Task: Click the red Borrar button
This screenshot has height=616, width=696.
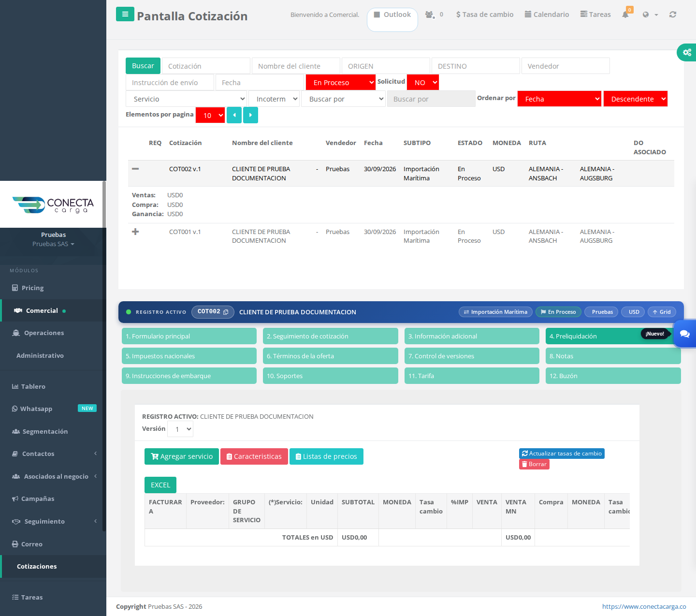Action: pos(534,464)
